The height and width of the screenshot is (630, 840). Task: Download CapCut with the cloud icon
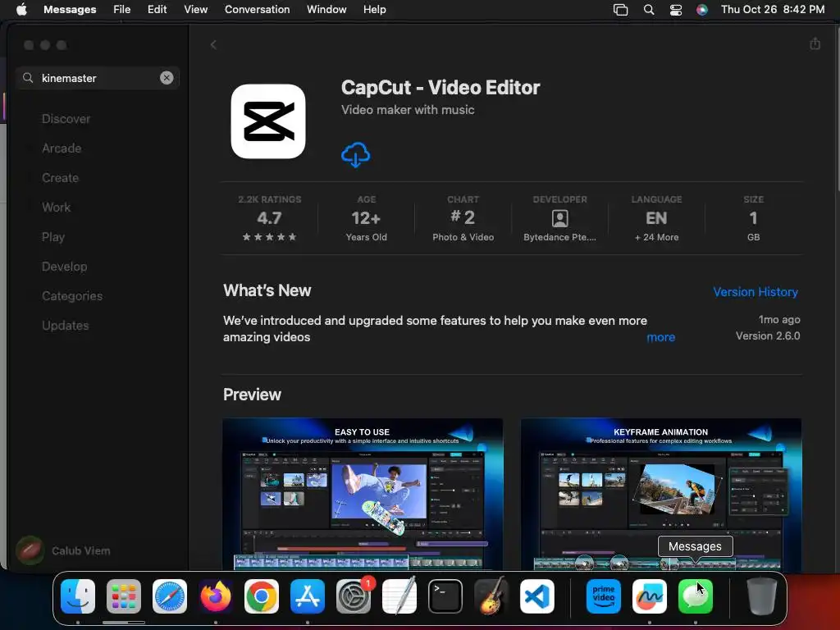[355, 155]
